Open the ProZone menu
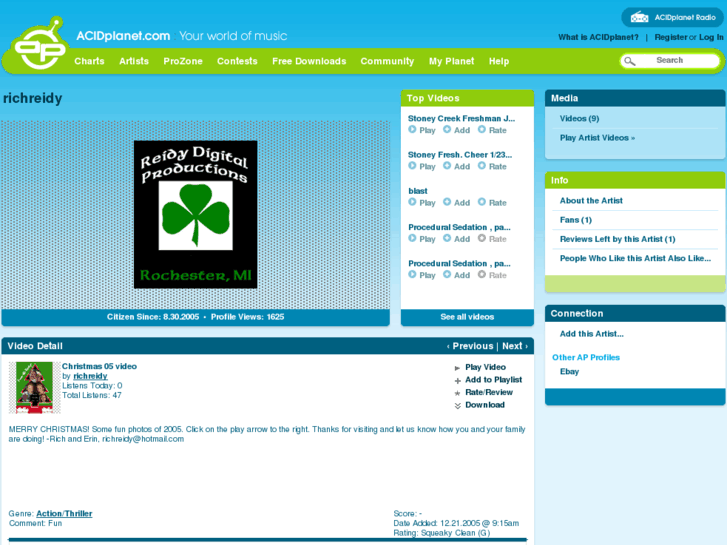This screenshot has height=545, width=727. coord(183,61)
